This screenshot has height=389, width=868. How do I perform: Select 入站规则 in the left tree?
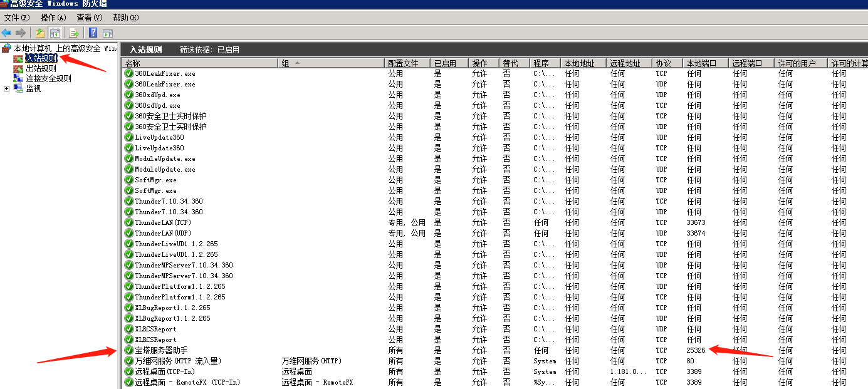coord(41,59)
